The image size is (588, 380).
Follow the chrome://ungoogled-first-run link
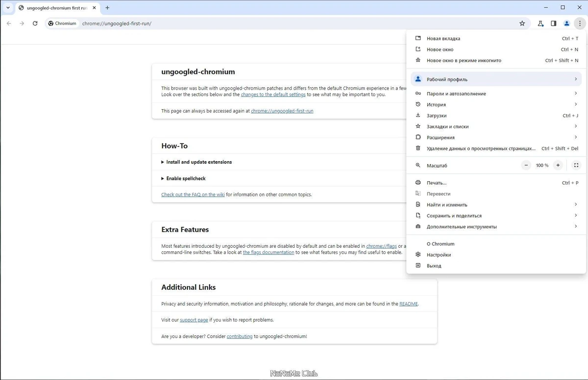282,111
